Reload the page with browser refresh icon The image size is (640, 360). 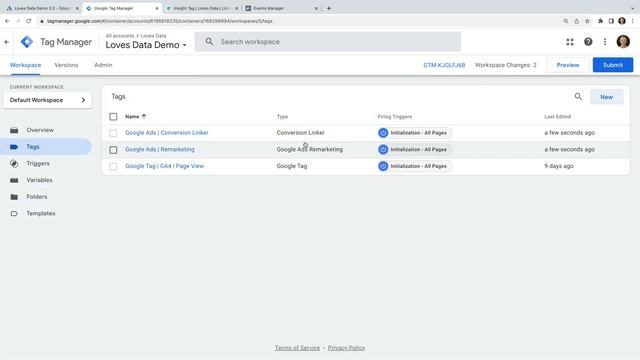(29, 21)
